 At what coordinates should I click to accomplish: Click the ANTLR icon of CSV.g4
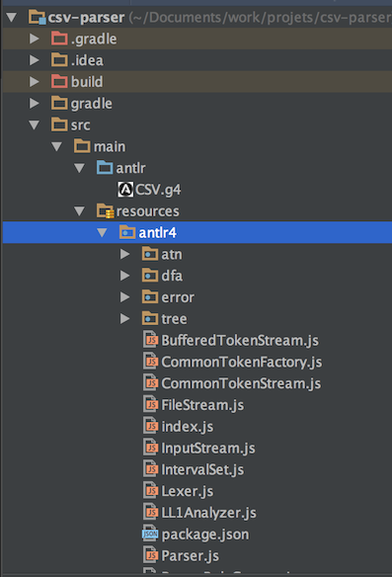coord(125,190)
